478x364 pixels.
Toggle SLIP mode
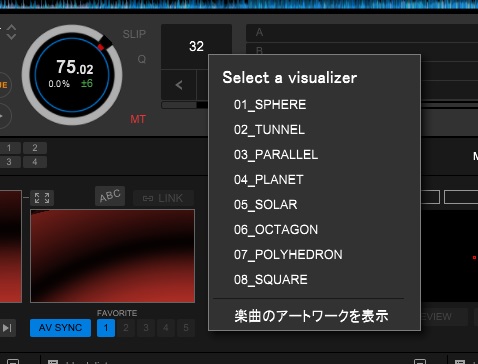tap(134, 34)
